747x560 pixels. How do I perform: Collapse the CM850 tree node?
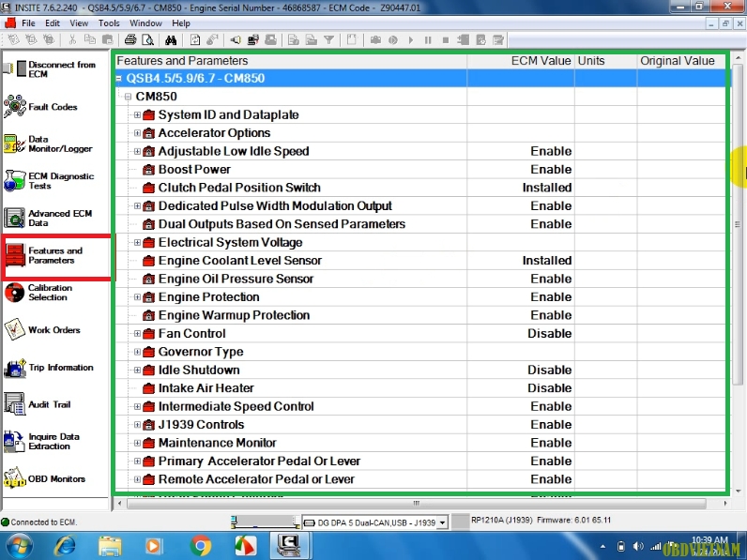coord(128,97)
